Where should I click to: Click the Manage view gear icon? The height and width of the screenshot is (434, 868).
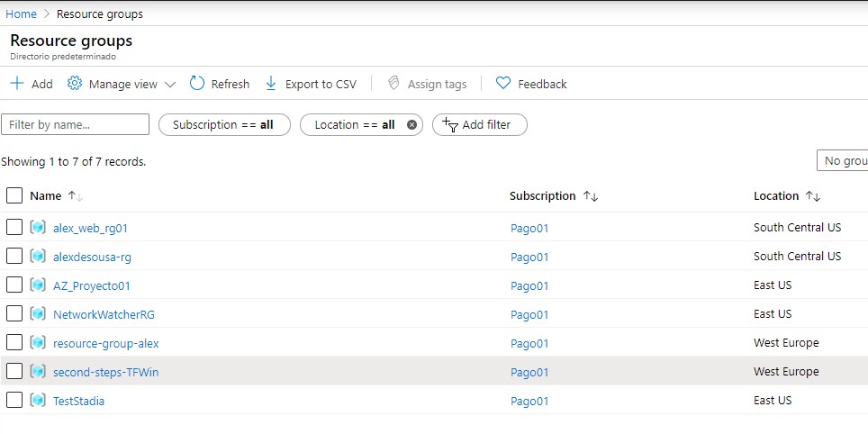pos(75,84)
